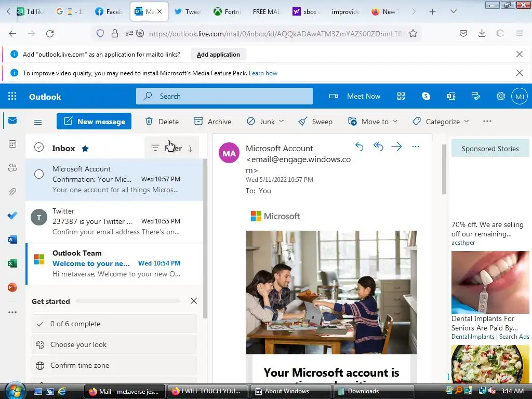
Task: Click the message list scrollbar
Action: coord(205,238)
